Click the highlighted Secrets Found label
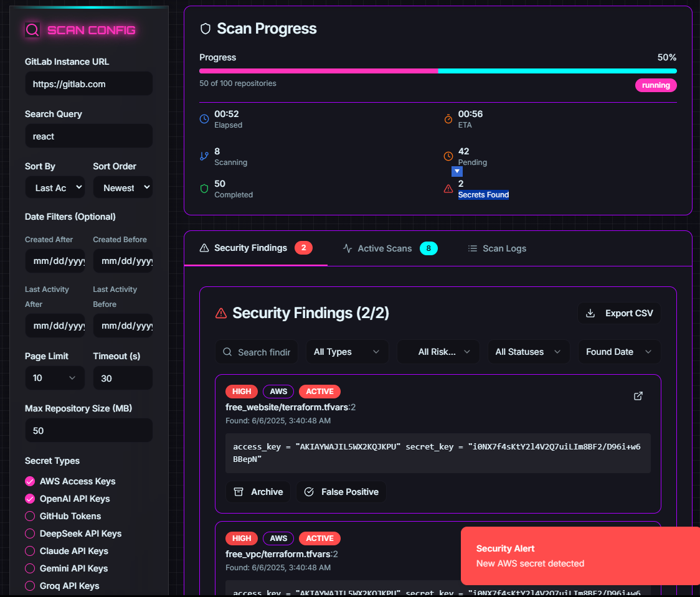 tap(483, 194)
